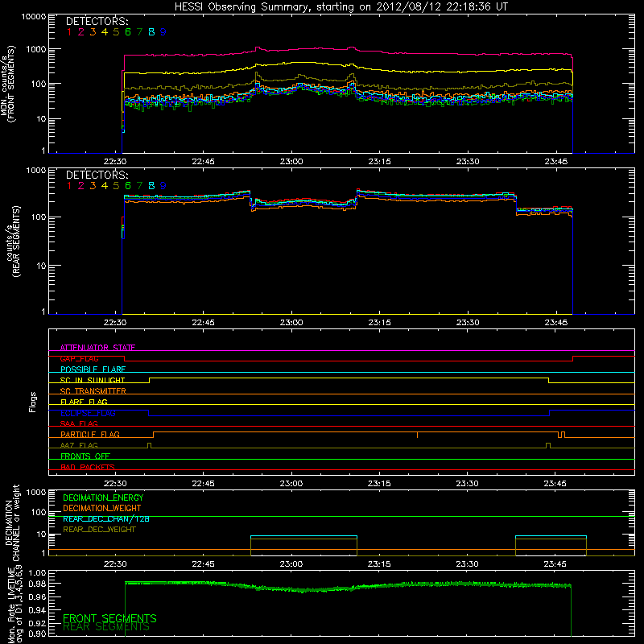
Task: Click detector 3 in front segments legend
Action: click(93, 32)
